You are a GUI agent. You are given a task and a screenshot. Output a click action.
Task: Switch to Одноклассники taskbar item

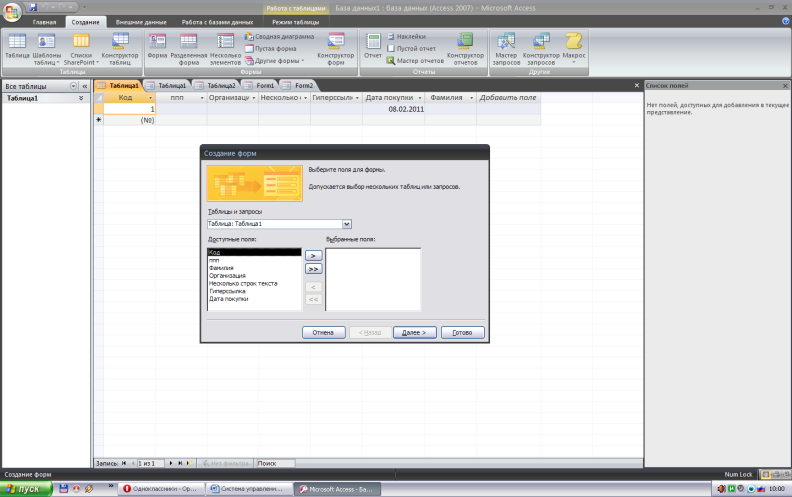pyautogui.click(x=161, y=489)
